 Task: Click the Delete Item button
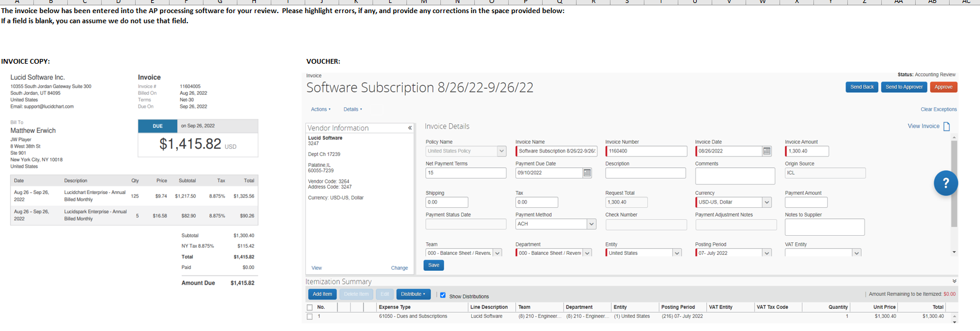(x=356, y=294)
